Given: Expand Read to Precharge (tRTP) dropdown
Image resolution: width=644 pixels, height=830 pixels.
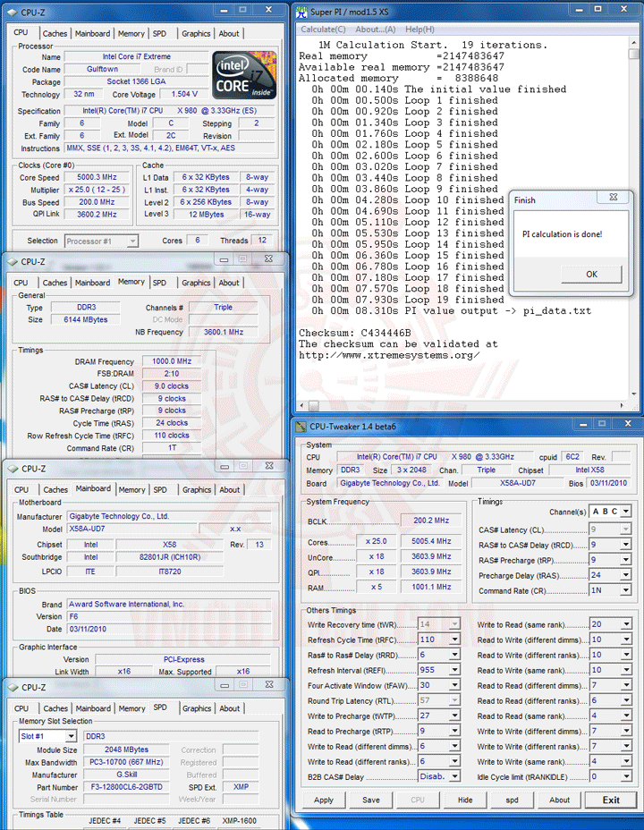Looking at the screenshot, I should click(454, 731).
